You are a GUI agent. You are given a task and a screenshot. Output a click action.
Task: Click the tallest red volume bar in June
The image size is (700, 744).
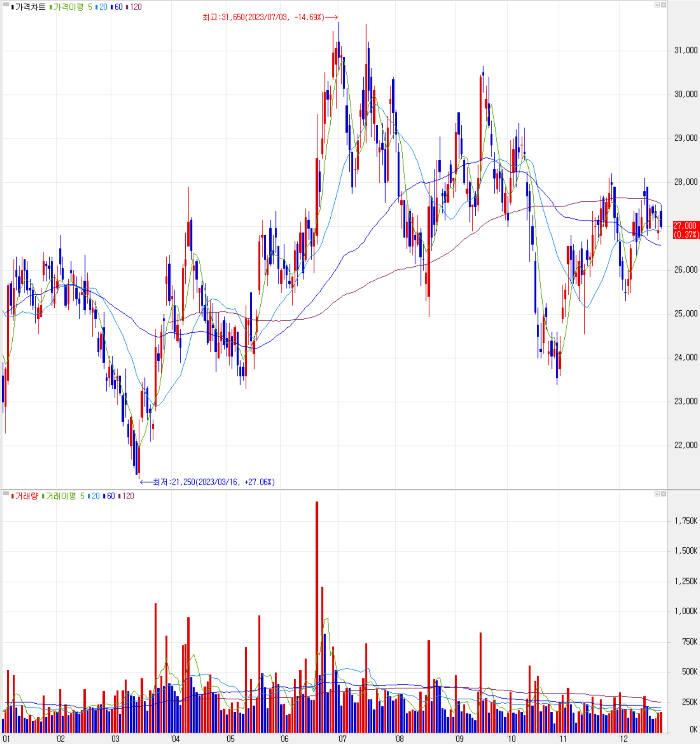[317, 617]
